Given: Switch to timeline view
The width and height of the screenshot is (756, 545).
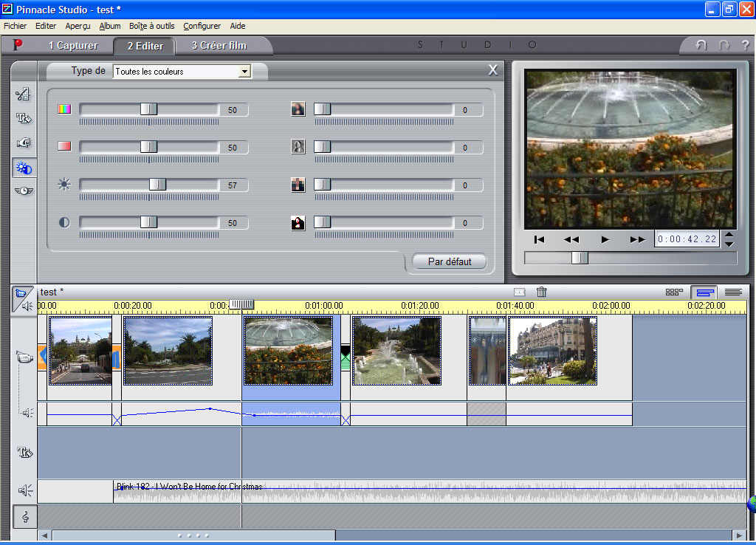Looking at the screenshot, I should click(x=704, y=292).
